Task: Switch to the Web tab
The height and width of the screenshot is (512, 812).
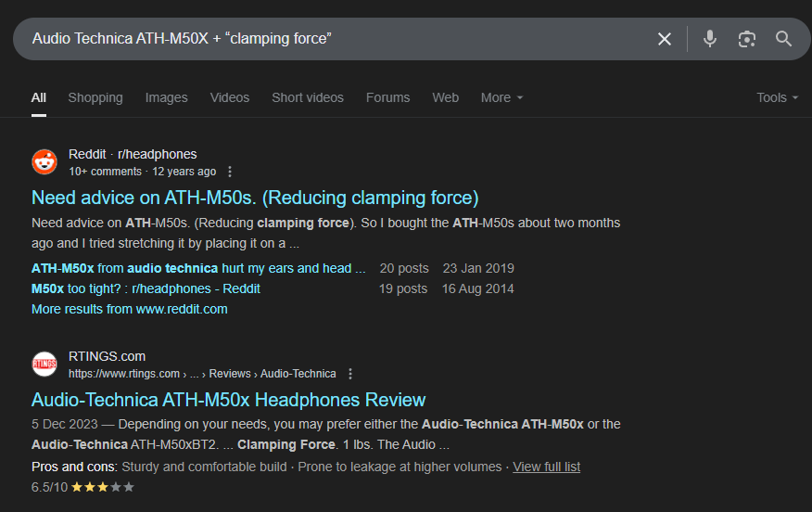Action: click(445, 97)
